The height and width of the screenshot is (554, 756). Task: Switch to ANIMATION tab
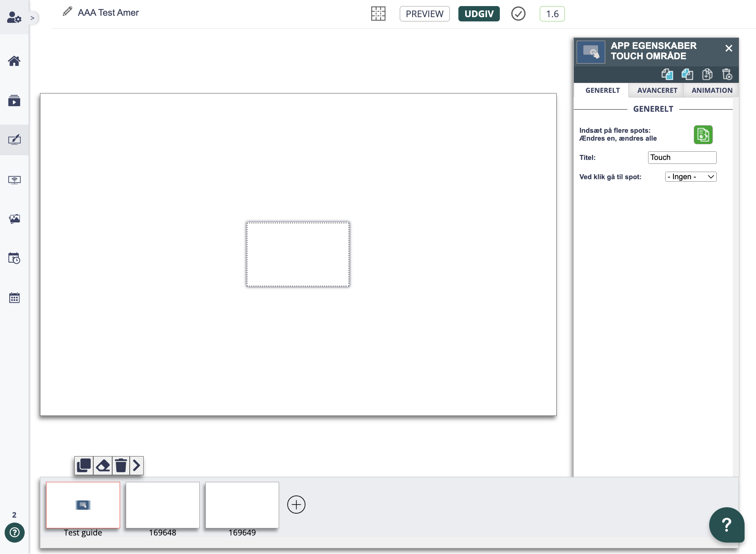712,89
